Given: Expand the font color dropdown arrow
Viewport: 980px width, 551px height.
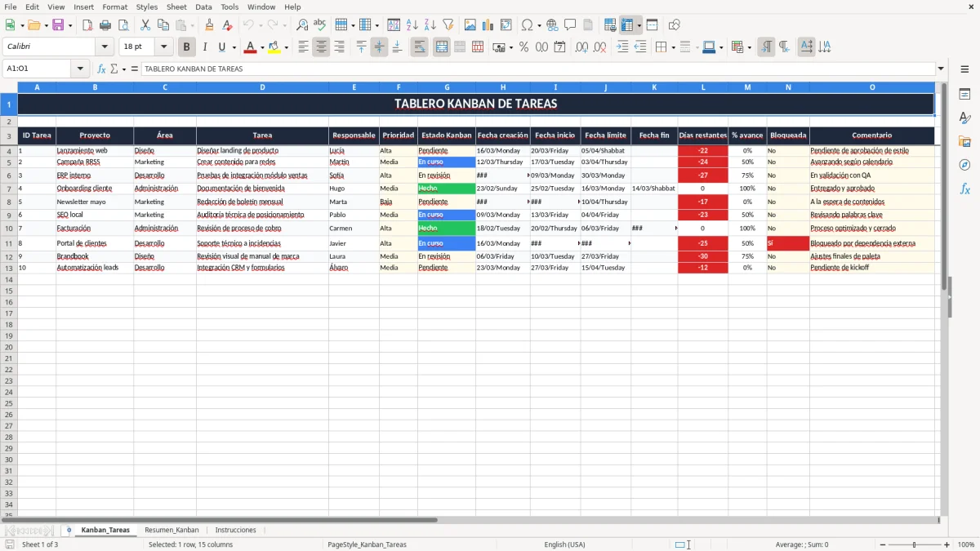Looking at the screenshot, I should pos(261,47).
